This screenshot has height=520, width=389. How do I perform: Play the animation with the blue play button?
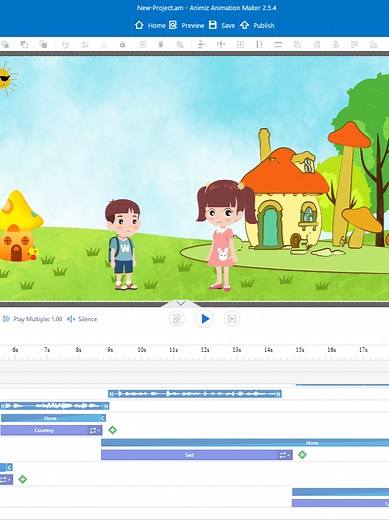click(x=204, y=319)
